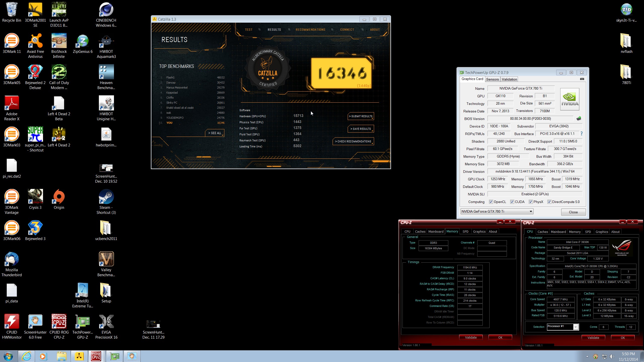Open the Test tab in Catzilla
This screenshot has width=644, height=362.
pos(249,30)
